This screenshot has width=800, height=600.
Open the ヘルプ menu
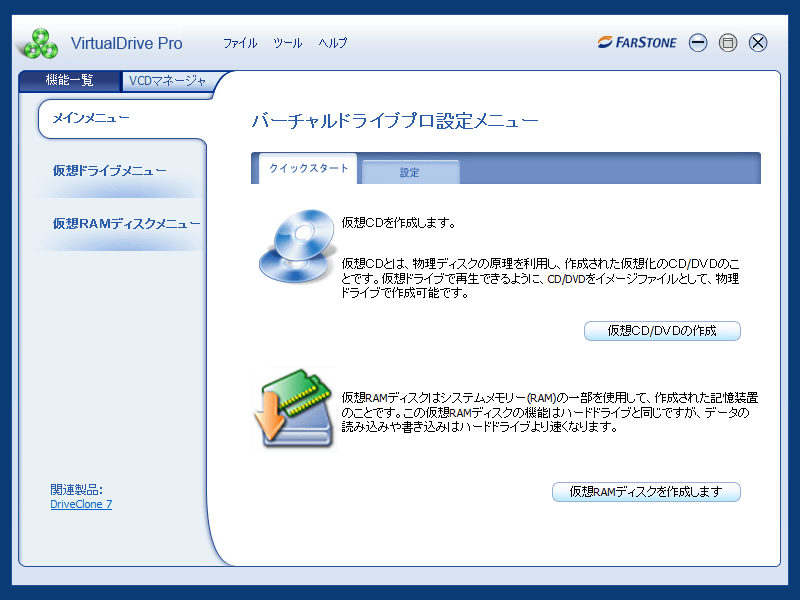click(333, 43)
